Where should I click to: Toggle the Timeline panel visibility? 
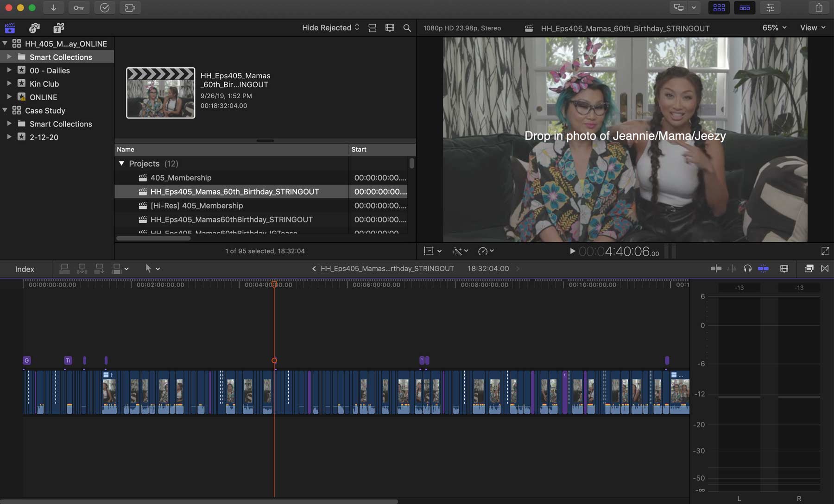(745, 7)
